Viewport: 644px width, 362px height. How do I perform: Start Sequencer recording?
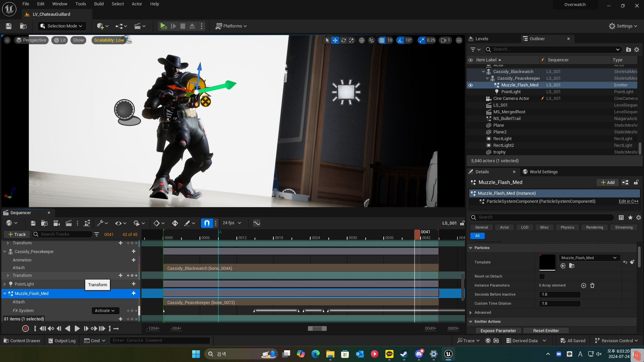click(x=25, y=329)
